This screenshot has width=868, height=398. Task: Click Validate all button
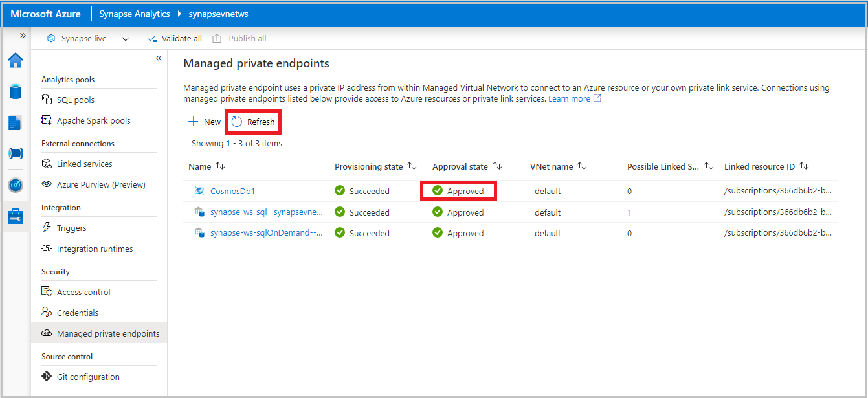tap(175, 39)
